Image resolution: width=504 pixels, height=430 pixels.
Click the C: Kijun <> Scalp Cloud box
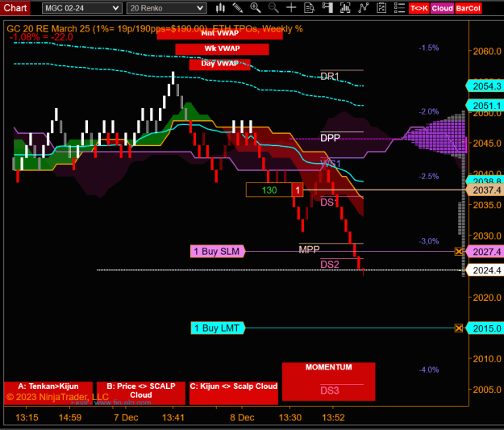(234, 393)
